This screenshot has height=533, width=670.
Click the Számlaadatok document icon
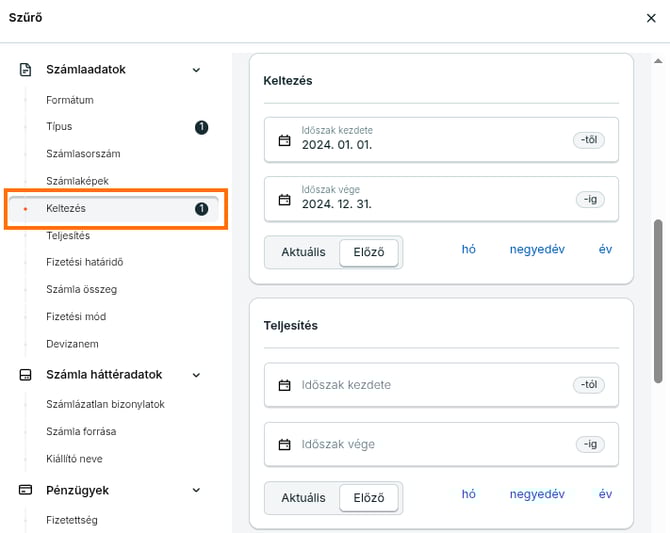pyautogui.click(x=26, y=70)
